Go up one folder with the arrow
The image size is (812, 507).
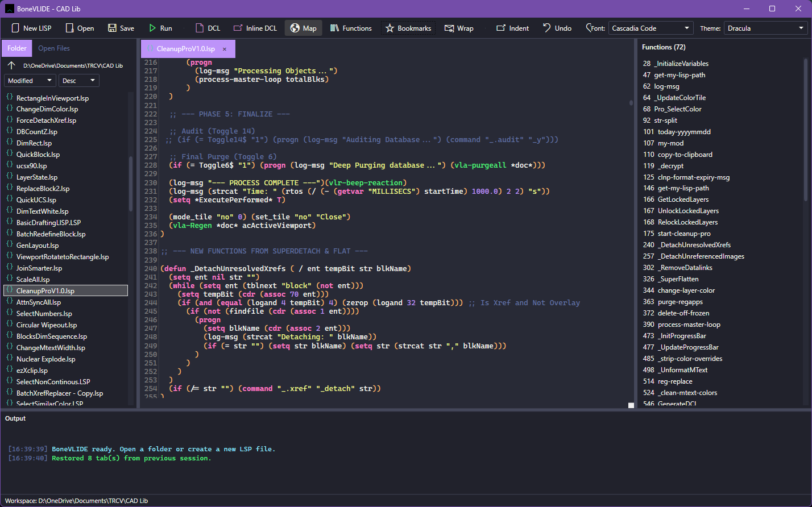(x=11, y=65)
